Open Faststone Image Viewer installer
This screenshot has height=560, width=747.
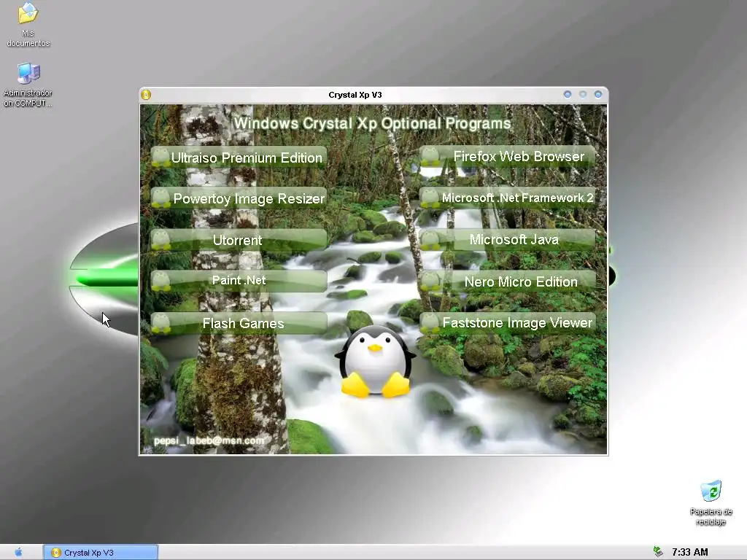[x=508, y=322]
